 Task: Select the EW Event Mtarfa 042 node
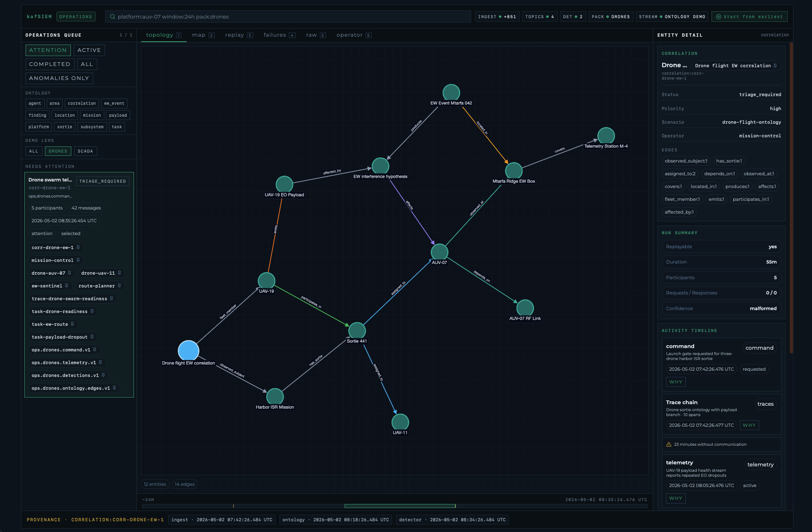point(451,93)
